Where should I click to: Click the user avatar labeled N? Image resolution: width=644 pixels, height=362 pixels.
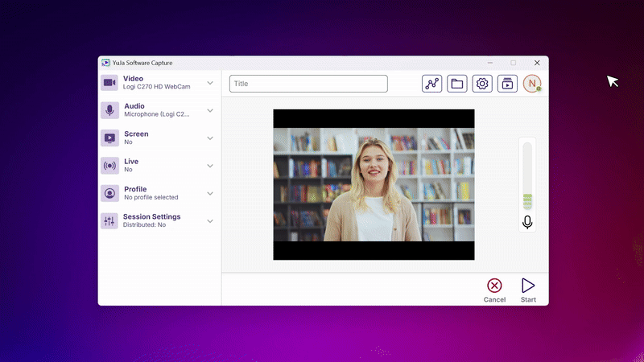coord(532,84)
